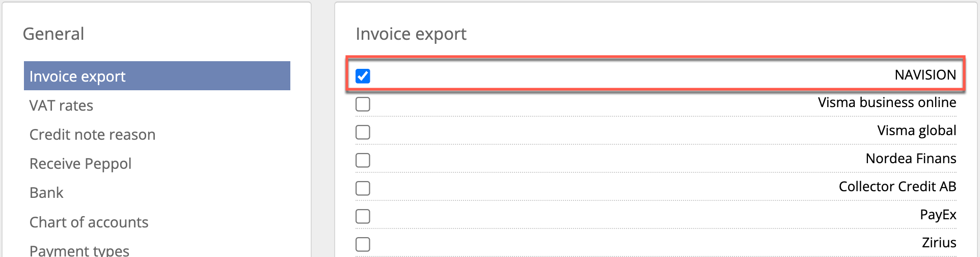Click the General panel heading
Image resolution: width=980 pixels, height=257 pixels.
point(53,34)
